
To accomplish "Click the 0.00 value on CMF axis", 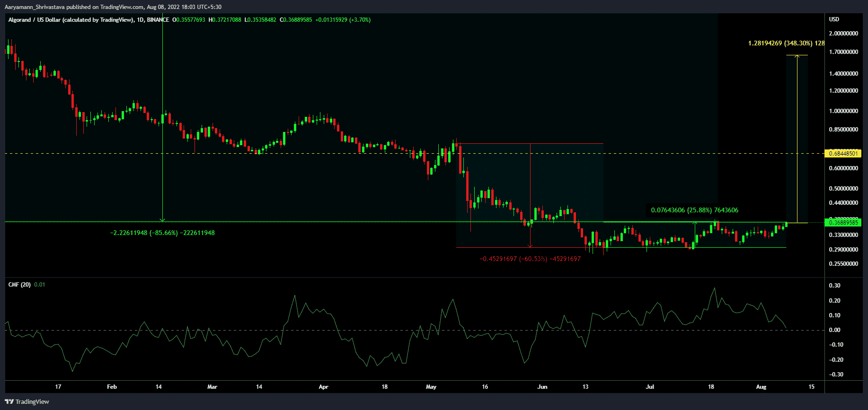I will [x=835, y=330].
